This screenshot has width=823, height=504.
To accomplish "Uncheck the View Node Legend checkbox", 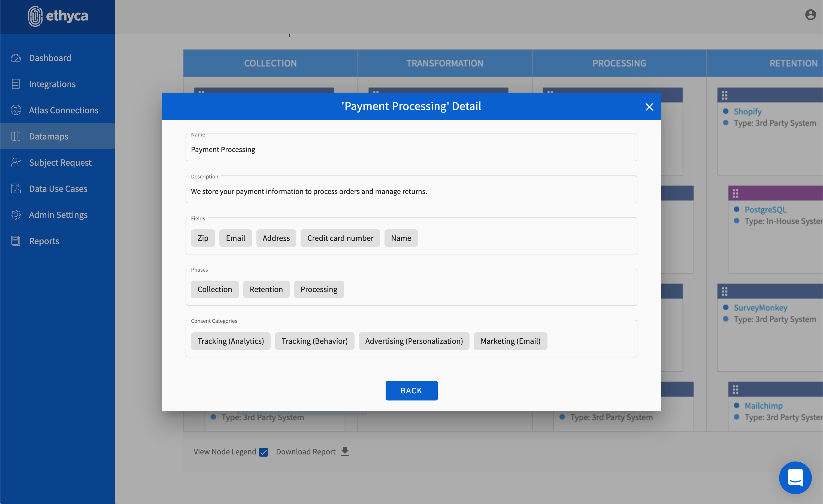I will click(264, 452).
